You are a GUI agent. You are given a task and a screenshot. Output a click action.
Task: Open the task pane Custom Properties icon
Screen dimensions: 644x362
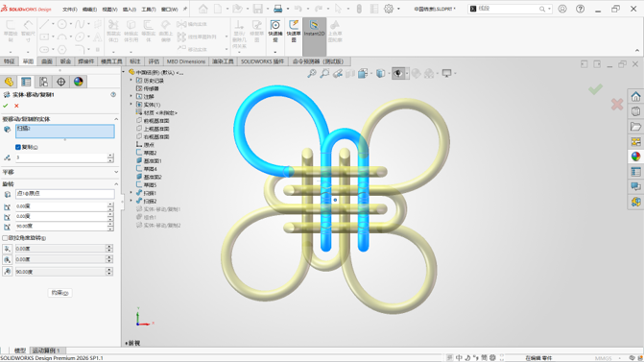coord(635,171)
